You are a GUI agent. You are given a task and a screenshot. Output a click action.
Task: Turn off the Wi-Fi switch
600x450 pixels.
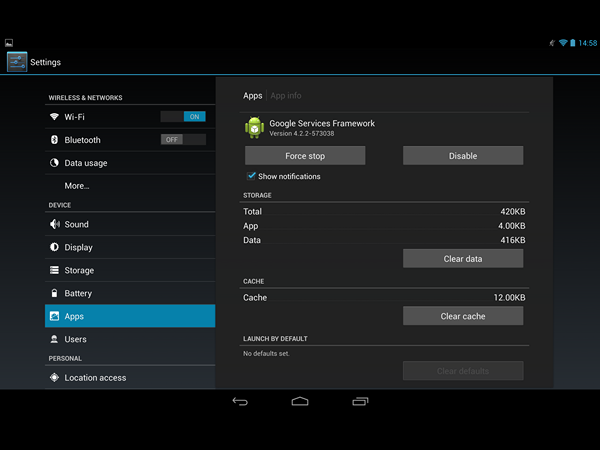[183, 117]
